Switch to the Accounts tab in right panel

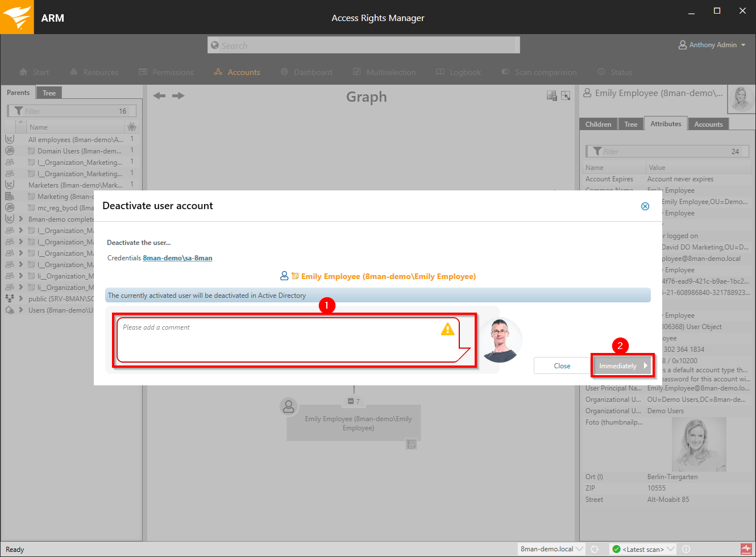(708, 124)
